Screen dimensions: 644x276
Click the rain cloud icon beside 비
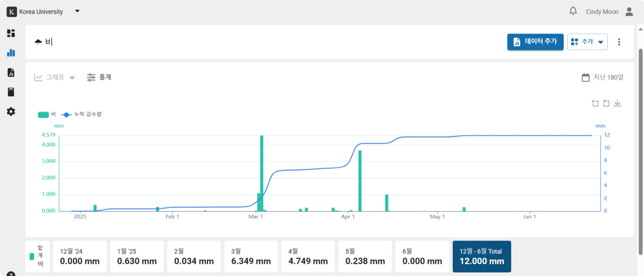(x=38, y=42)
